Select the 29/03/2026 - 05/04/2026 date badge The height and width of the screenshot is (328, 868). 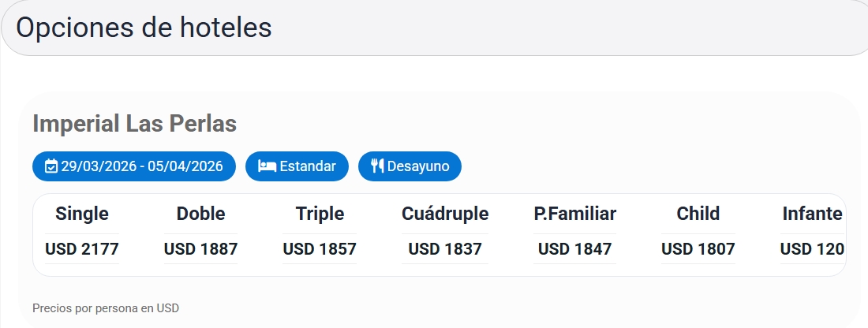pos(134,166)
